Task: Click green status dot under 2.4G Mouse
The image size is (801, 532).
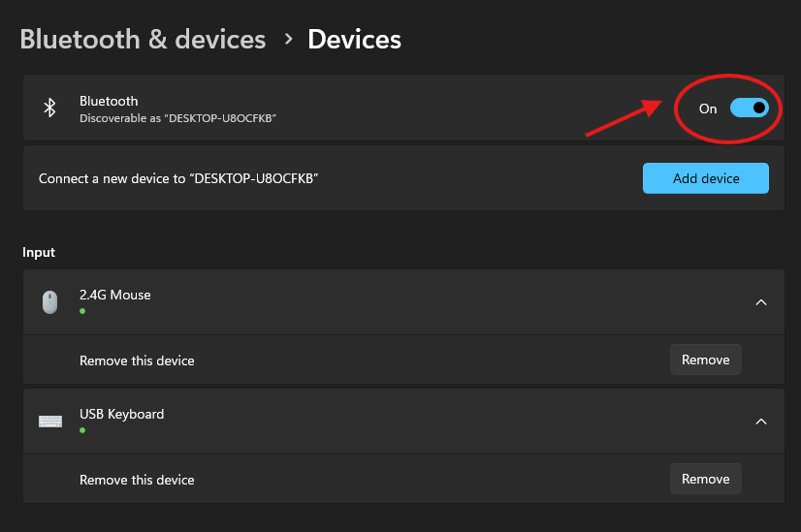Action: [82, 311]
